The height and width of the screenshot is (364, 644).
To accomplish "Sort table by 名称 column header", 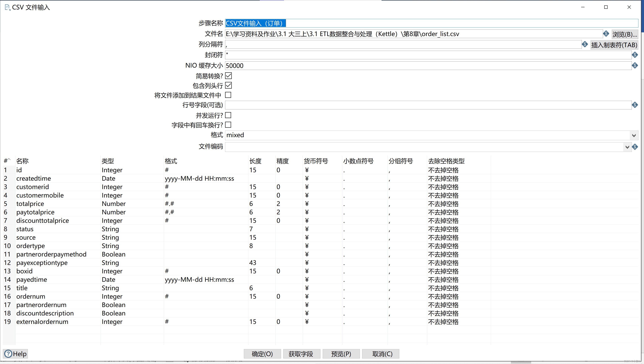I will click(23, 161).
